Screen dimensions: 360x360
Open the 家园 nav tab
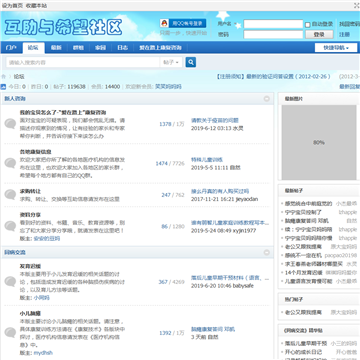100,48
